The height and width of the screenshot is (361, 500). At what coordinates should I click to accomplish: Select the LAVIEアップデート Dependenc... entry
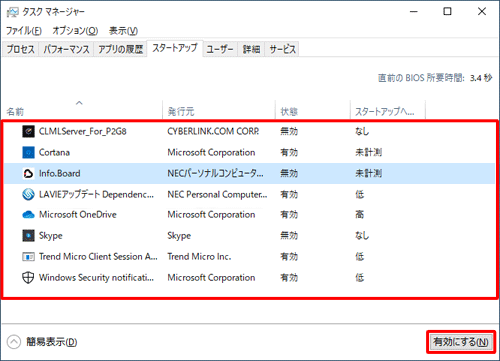[x=96, y=194]
